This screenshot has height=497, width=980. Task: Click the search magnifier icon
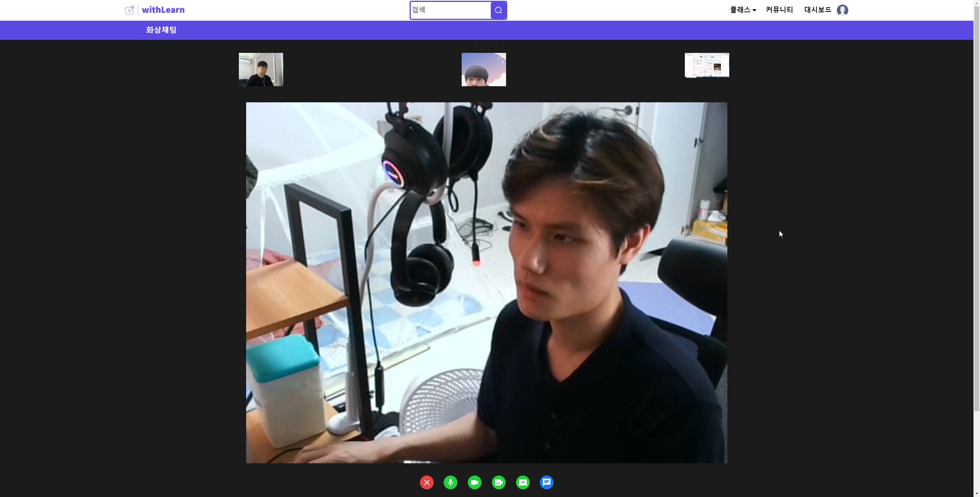498,10
